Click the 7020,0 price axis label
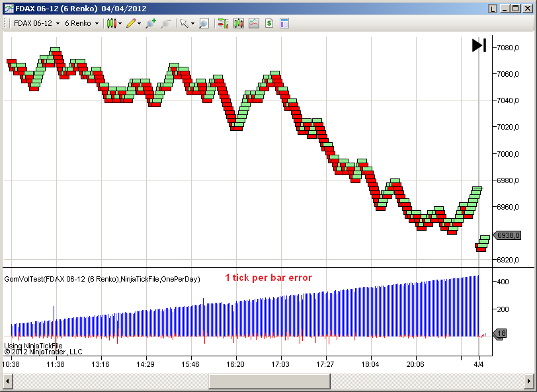Viewport: 537px width, 392px height. click(507, 127)
